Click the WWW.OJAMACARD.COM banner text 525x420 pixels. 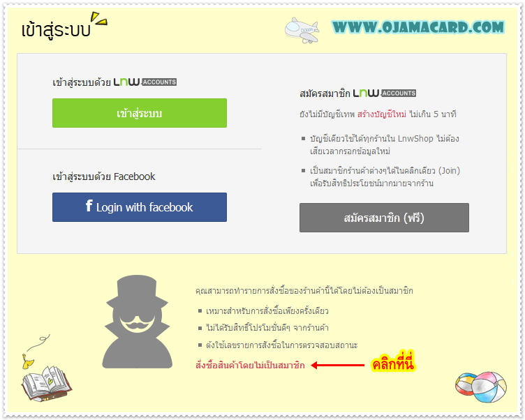(x=418, y=27)
